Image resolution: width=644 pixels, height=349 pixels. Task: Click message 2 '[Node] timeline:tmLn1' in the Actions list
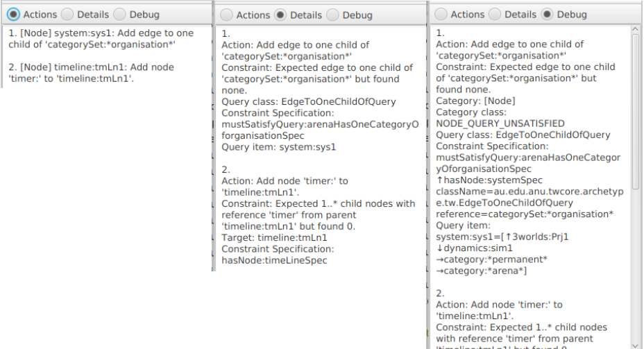[x=91, y=73]
